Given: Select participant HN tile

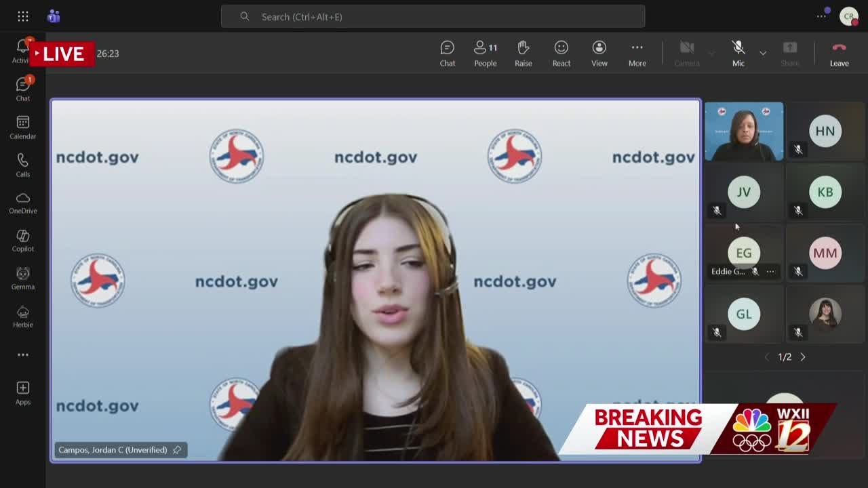Looking at the screenshot, I should (825, 131).
